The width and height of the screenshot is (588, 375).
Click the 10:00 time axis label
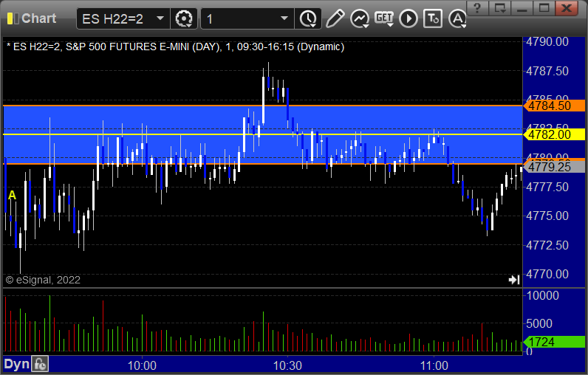(x=142, y=365)
